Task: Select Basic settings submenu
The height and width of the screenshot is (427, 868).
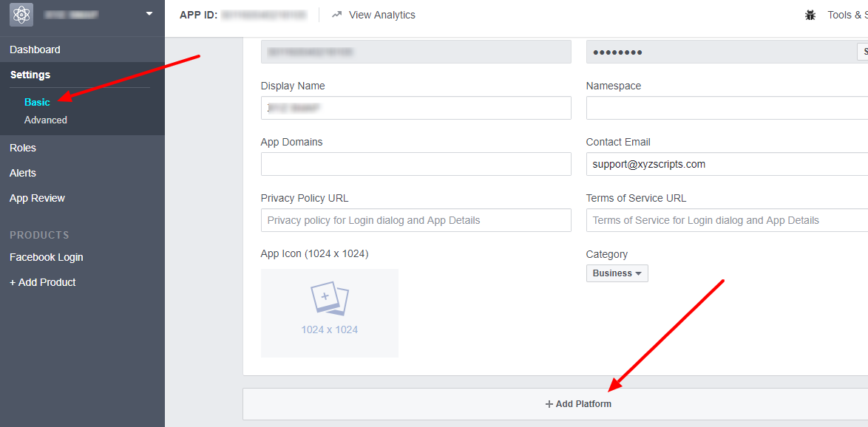Action: coord(37,102)
